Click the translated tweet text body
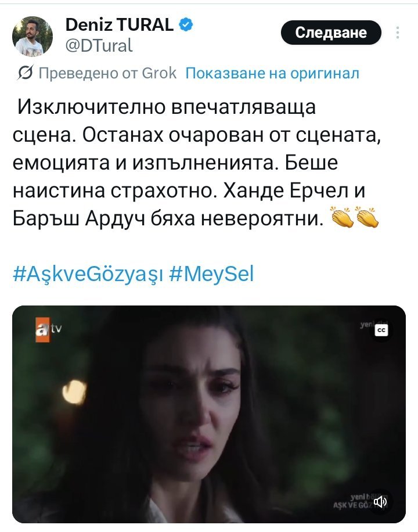The width and height of the screenshot is (418, 532). coord(196,163)
